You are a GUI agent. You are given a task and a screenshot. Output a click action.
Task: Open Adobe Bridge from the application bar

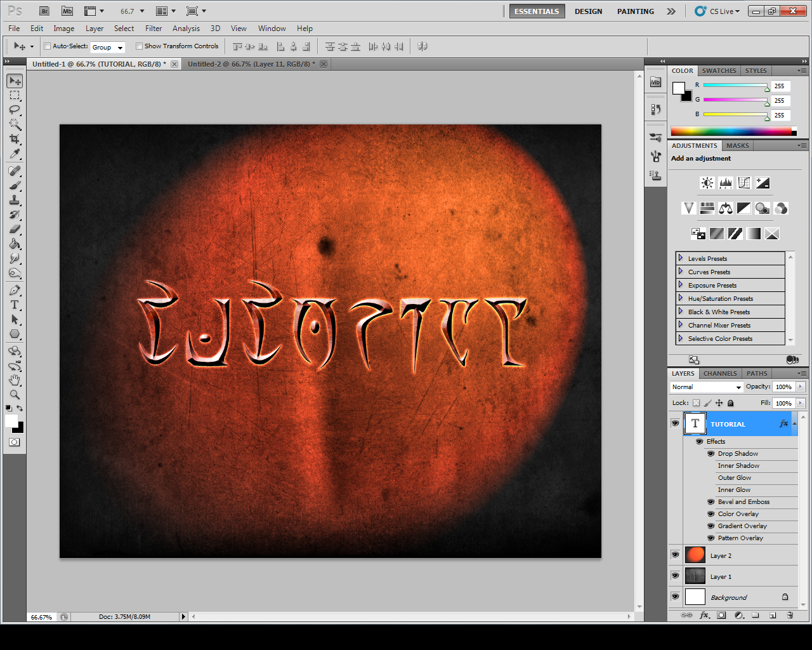point(44,11)
